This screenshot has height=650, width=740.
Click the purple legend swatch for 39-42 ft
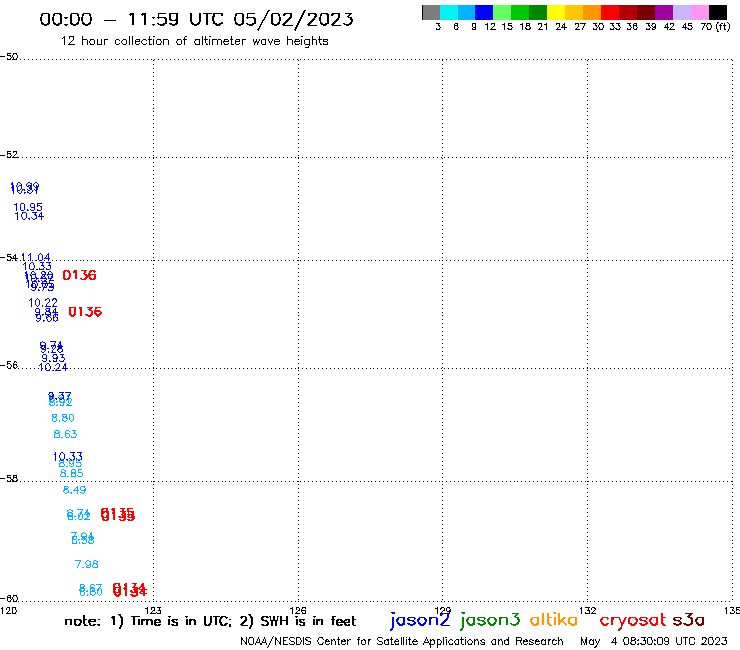pos(664,12)
